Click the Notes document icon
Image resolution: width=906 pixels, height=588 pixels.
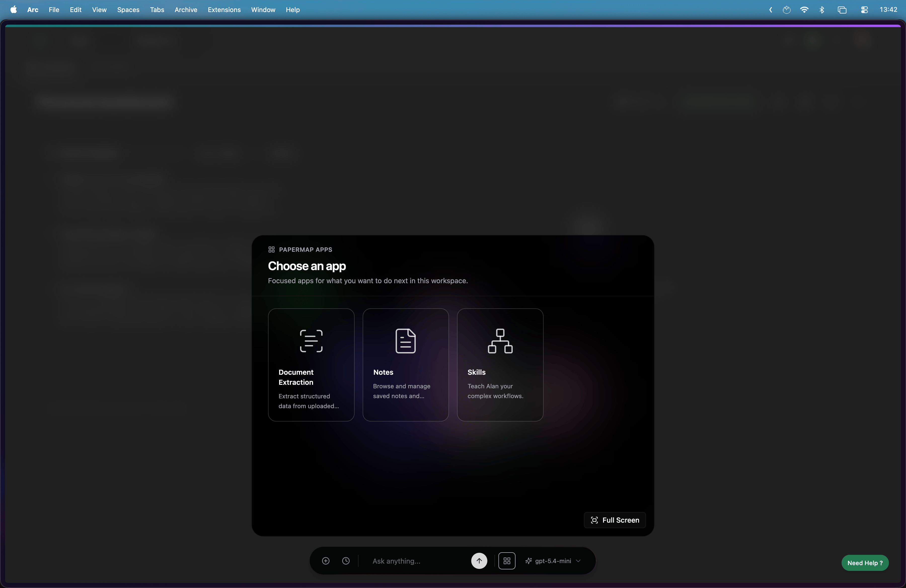(405, 341)
